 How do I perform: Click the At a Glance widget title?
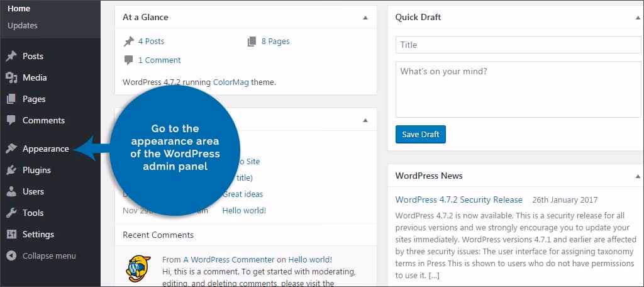(145, 17)
